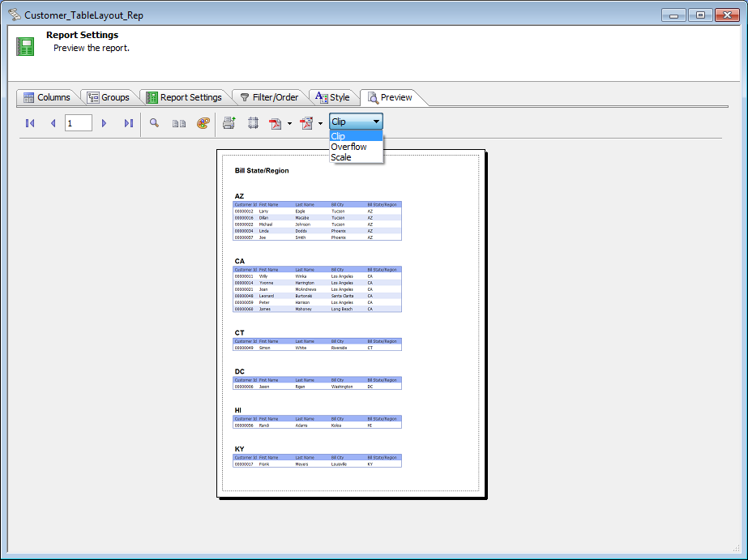Screen dimensions: 748x560
Task: Open the arrow beside the second PDF icon
Action: [x=321, y=124]
